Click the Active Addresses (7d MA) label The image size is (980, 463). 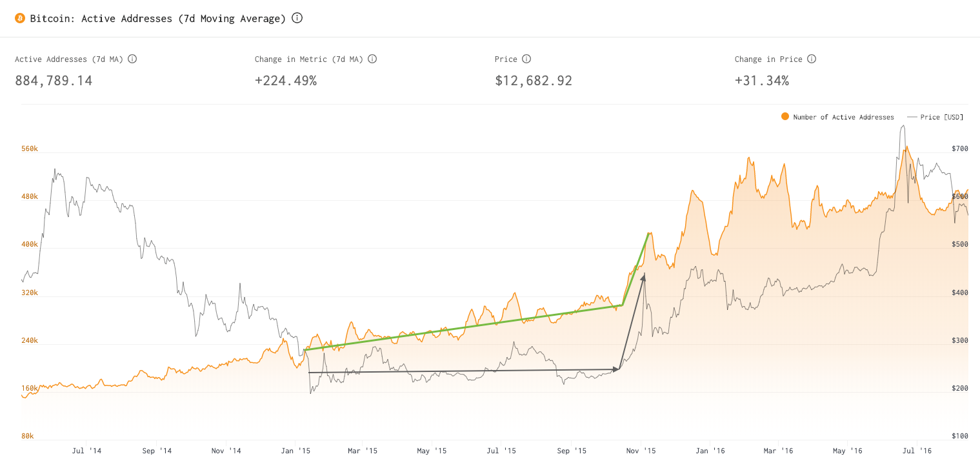69,59
